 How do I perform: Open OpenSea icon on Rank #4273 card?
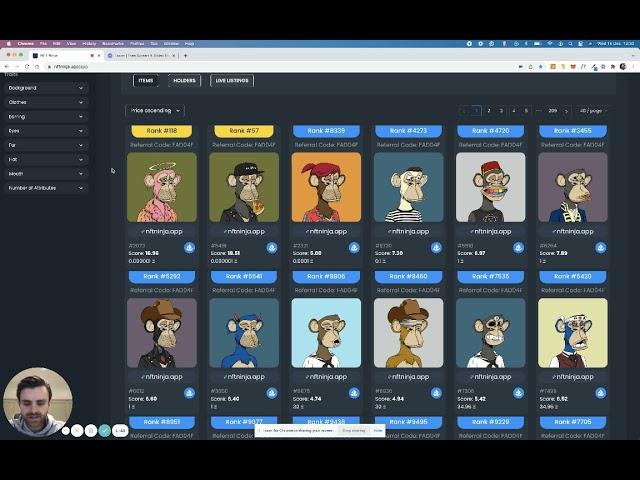436,248
